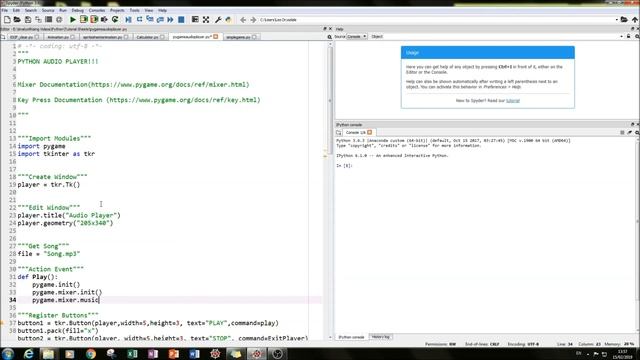This screenshot has height=360, width=640.
Task: Open the PYTHONPATH manager icon
Action: click(x=229, y=20)
